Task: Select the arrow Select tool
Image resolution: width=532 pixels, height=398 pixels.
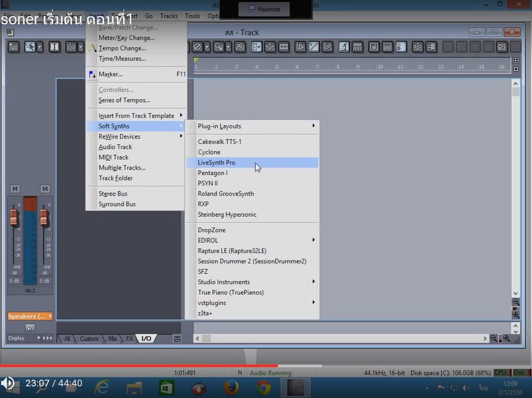Action: [x=30, y=47]
